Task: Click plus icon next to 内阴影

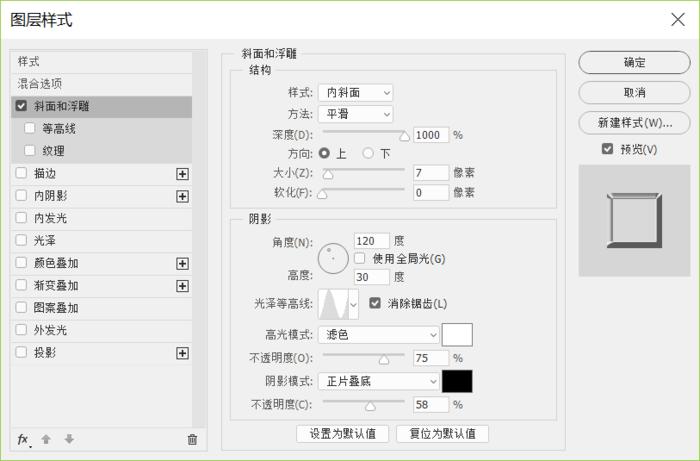Action: (x=182, y=196)
